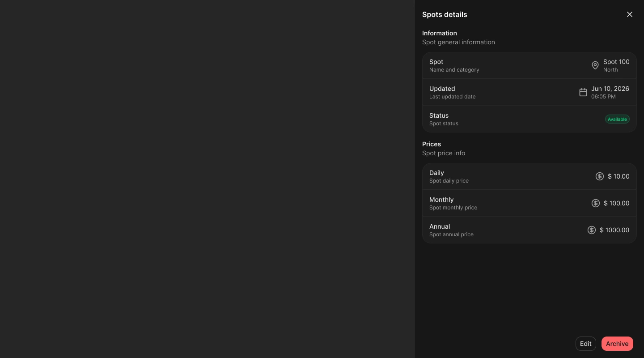Image resolution: width=644 pixels, height=358 pixels.
Task: Click the 'Spot monthly price' description text
Action: (x=453, y=208)
